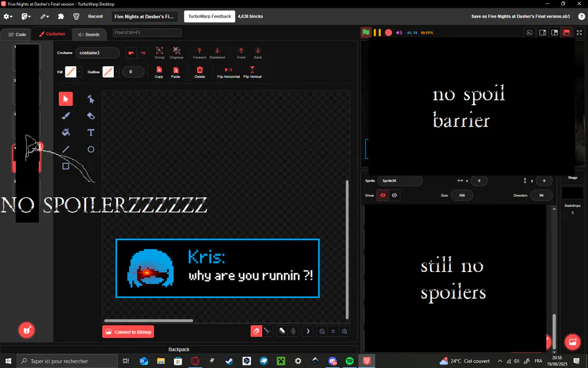This screenshot has height=368, width=588.
Task: Ungroup selected costume objects
Action: 176,53
